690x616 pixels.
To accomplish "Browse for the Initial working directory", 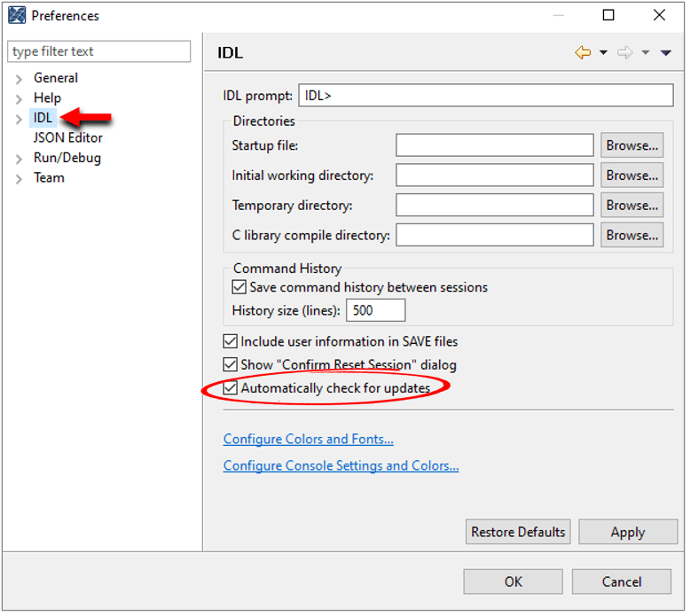I will [632, 175].
